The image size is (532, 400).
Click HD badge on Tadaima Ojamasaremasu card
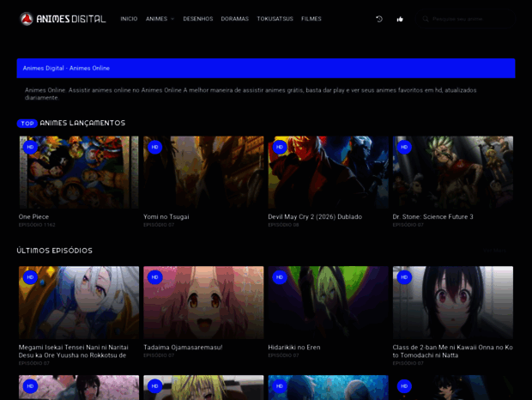[155, 277]
